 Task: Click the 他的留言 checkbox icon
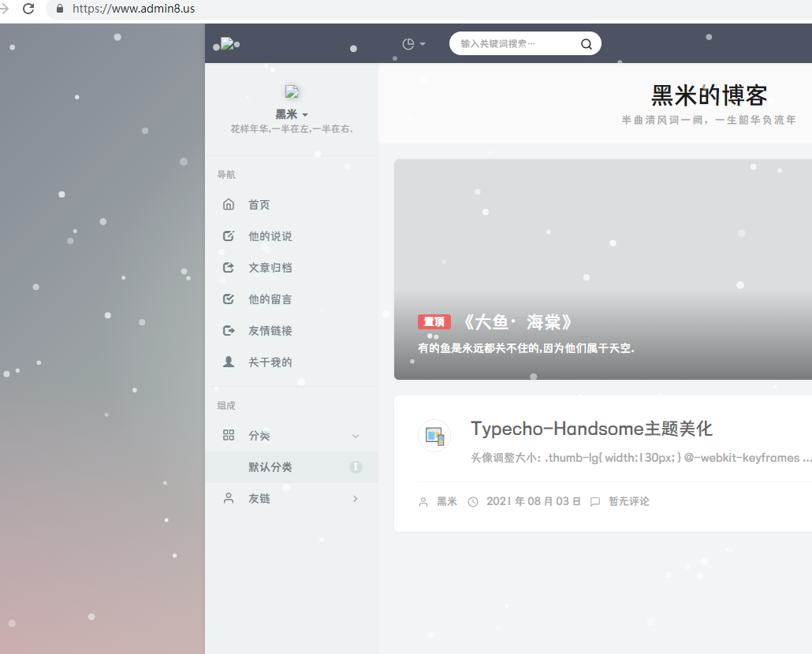click(229, 299)
